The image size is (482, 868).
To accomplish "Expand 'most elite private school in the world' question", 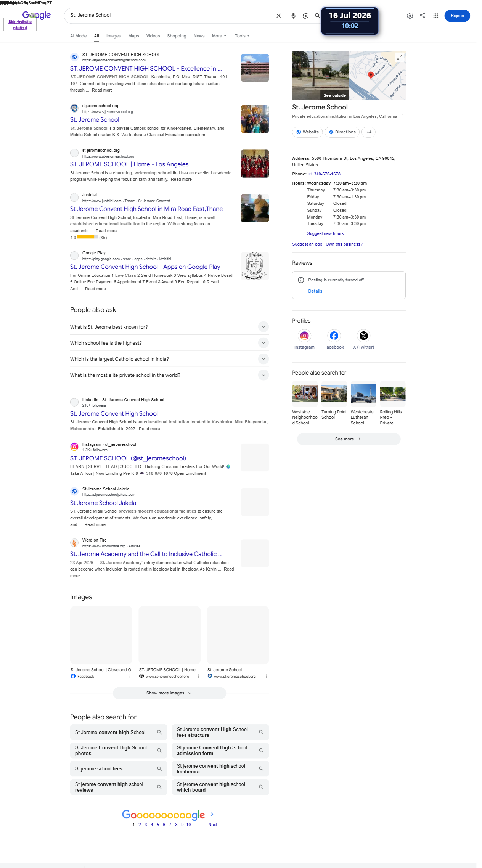I will click(x=169, y=375).
